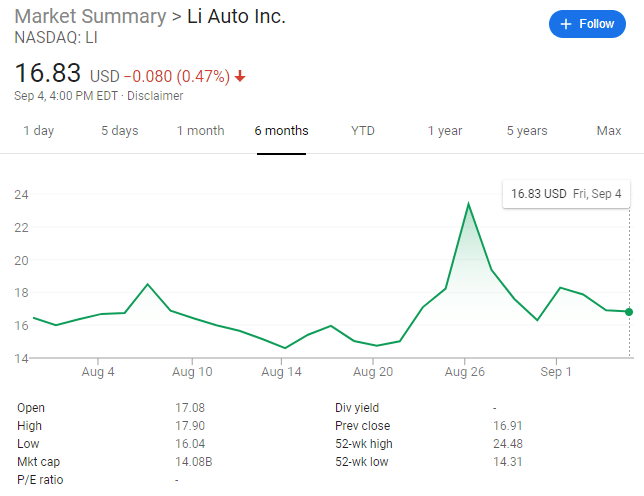Click the Low value 16.04

190,444
